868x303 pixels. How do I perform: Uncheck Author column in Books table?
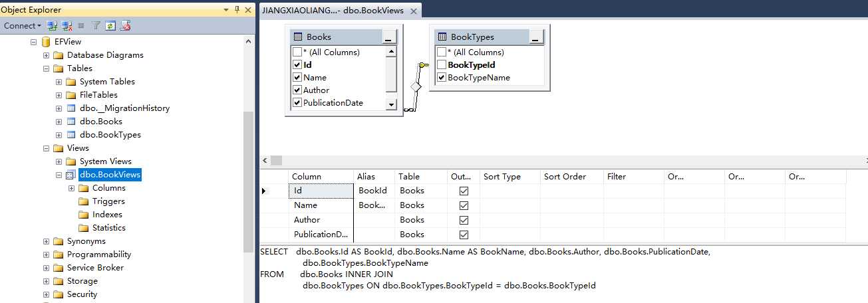point(297,90)
